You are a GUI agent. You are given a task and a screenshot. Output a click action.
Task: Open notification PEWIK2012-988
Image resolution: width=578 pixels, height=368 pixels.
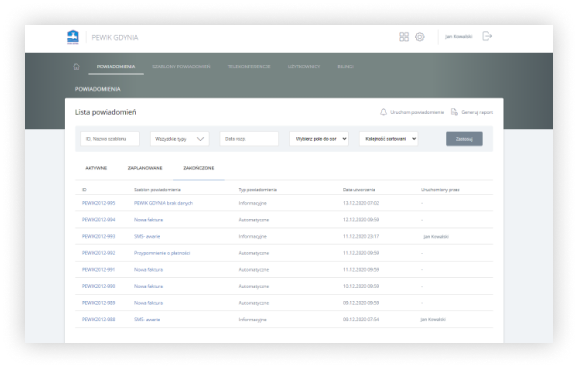98,319
